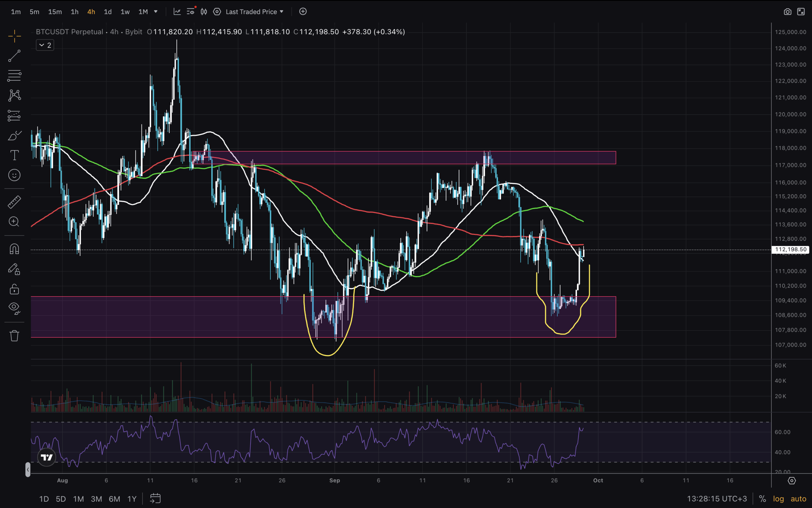Viewport: 812px width, 508px height.
Task: Toggle magnet snap mode
Action: click(x=14, y=249)
